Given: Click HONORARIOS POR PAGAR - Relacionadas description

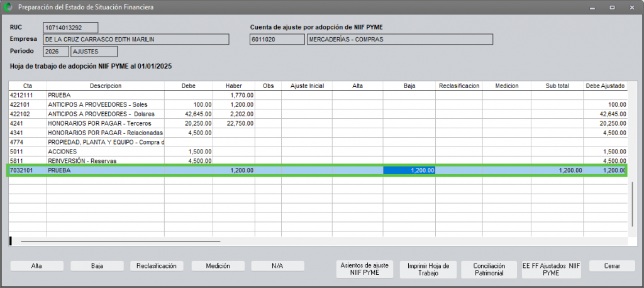Looking at the screenshot, I should click(106, 133).
